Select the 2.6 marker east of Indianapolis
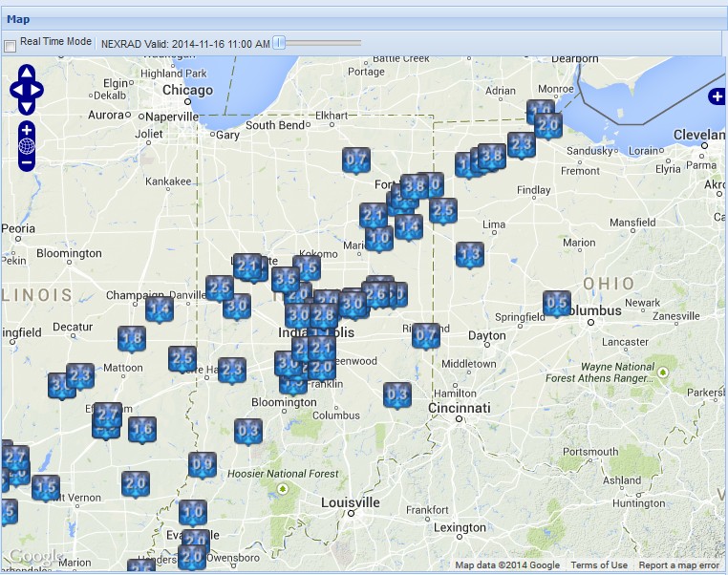 point(375,294)
